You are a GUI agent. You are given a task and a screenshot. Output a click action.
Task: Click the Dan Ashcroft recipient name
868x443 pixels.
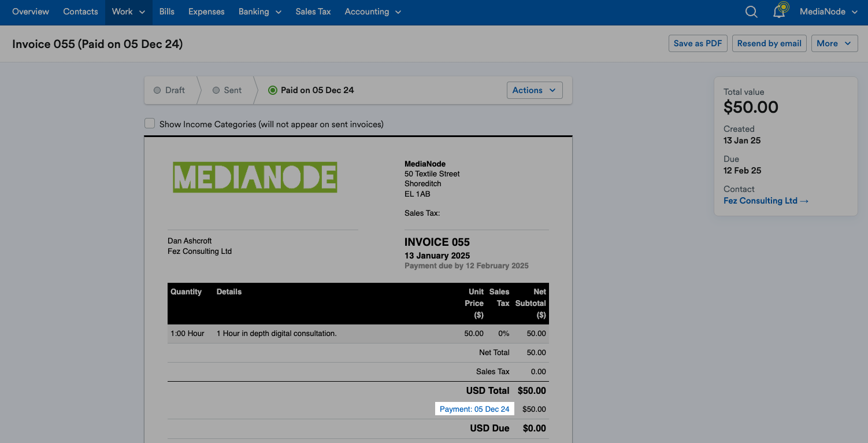click(x=190, y=241)
